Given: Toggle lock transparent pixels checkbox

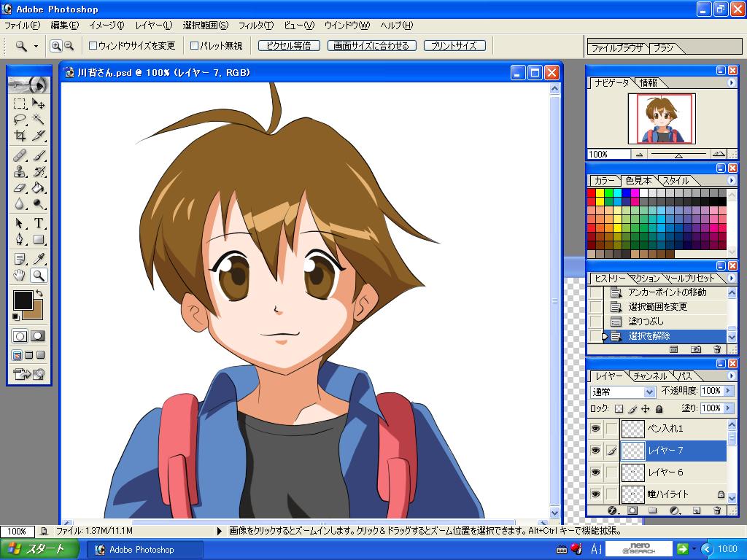Looking at the screenshot, I should pos(619,408).
